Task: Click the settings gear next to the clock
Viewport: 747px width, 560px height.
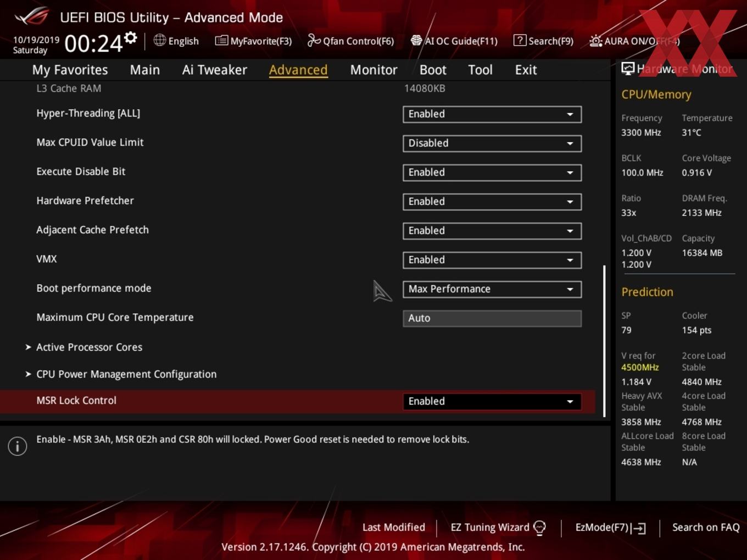Action: coord(131,38)
